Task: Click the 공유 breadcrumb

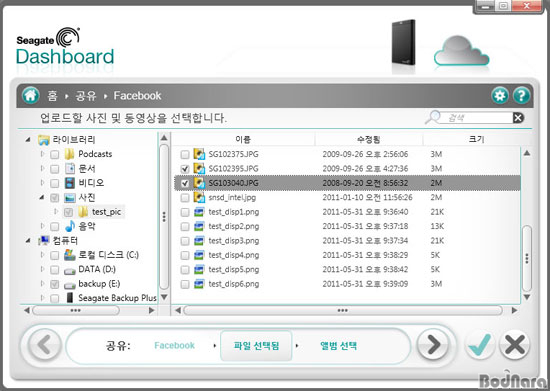Action: (86, 96)
